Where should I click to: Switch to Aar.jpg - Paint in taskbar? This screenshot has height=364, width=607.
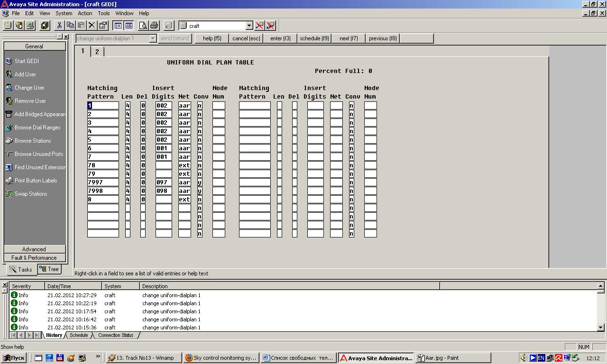pos(453,358)
